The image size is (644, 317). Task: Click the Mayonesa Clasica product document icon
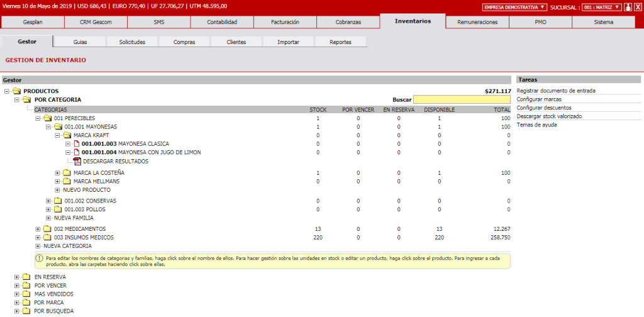point(76,143)
